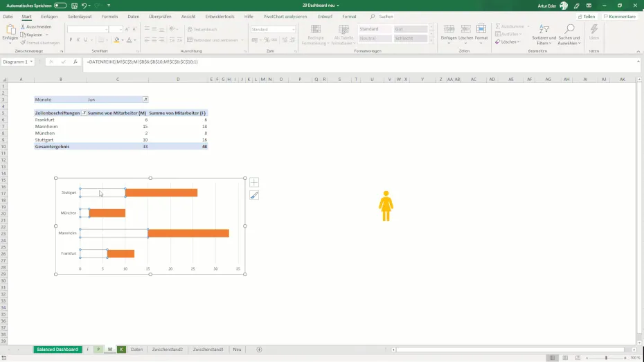Select the orange Mannheim bar in the chart
Screen dimensions: 644x362
tap(188, 233)
